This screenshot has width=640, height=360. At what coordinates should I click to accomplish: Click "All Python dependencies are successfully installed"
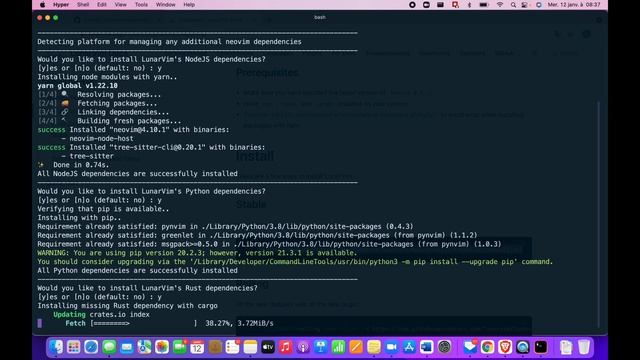tap(138, 271)
